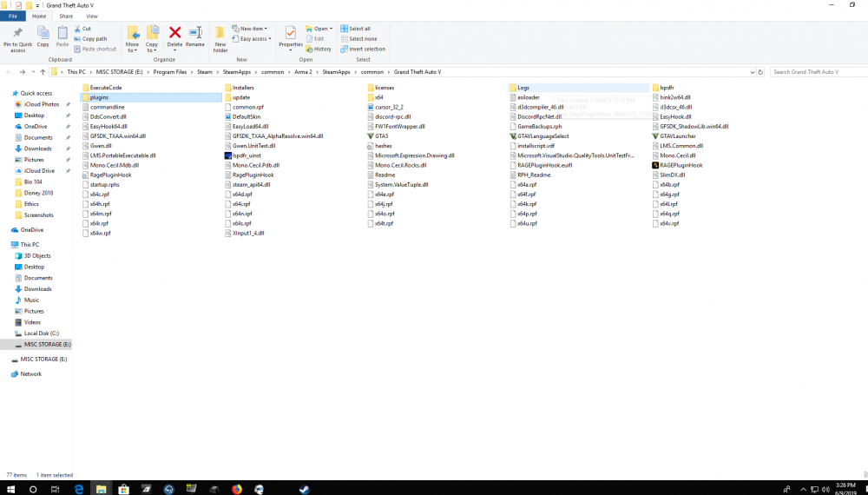
Task: Click the Search Grand Theft Auto V box
Action: pyautogui.click(x=816, y=72)
